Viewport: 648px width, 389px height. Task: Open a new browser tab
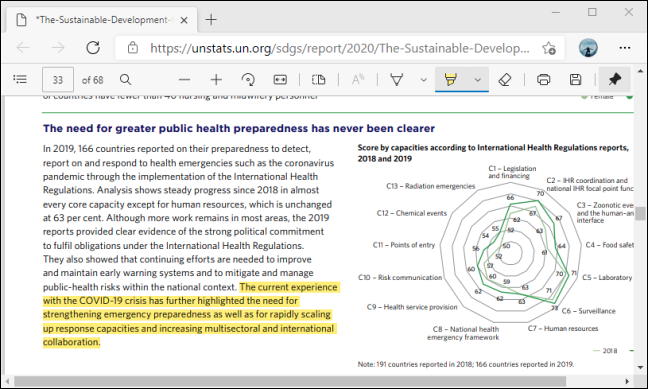(211, 19)
